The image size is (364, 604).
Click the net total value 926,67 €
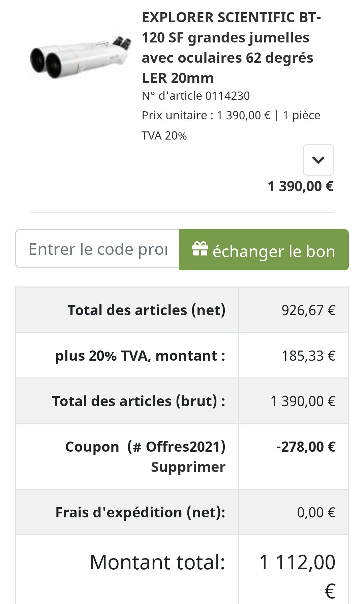point(308,310)
